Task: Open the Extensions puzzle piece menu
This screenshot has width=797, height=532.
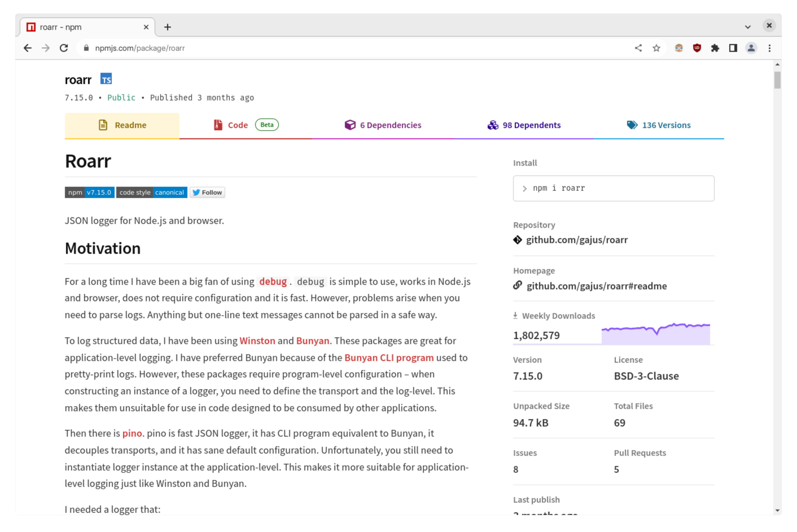Action: (x=715, y=48)
